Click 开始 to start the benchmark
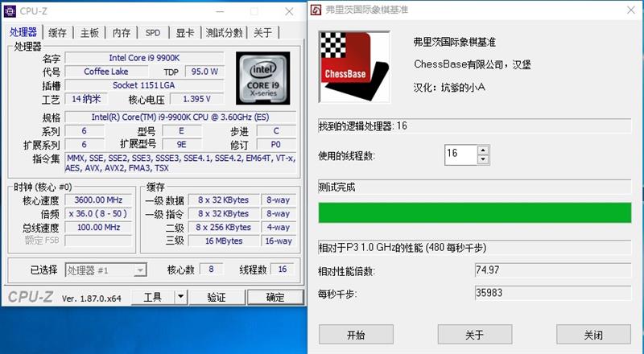 356,335
